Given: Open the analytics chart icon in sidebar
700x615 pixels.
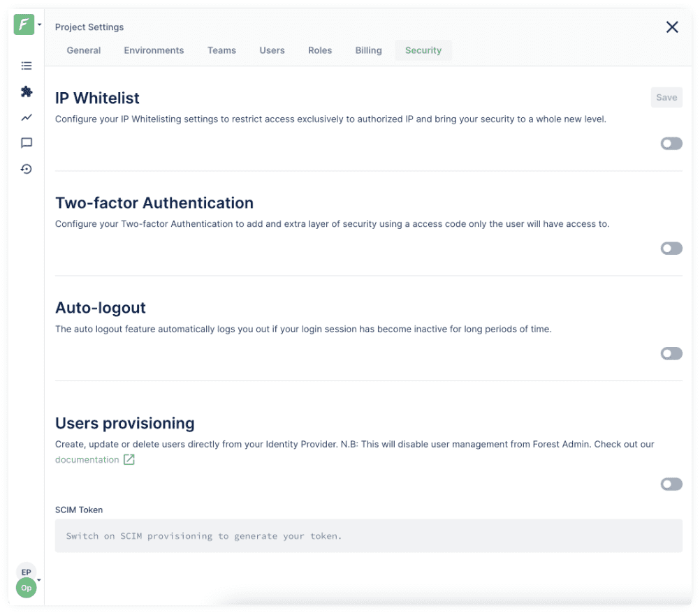Looking at the screenshot, I should click(27, 117).
